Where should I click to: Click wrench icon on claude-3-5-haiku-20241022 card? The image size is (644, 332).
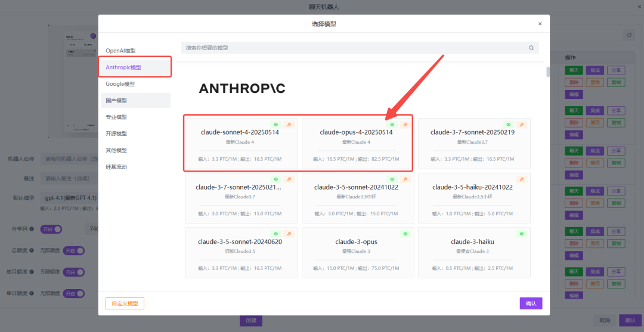(x=522, y=179)
